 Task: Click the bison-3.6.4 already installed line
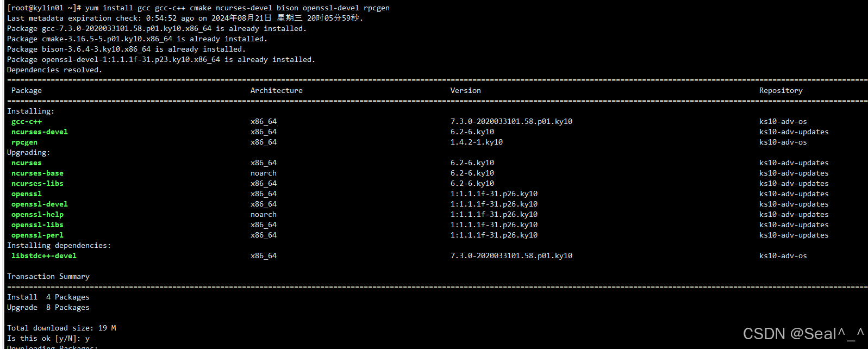127,49
